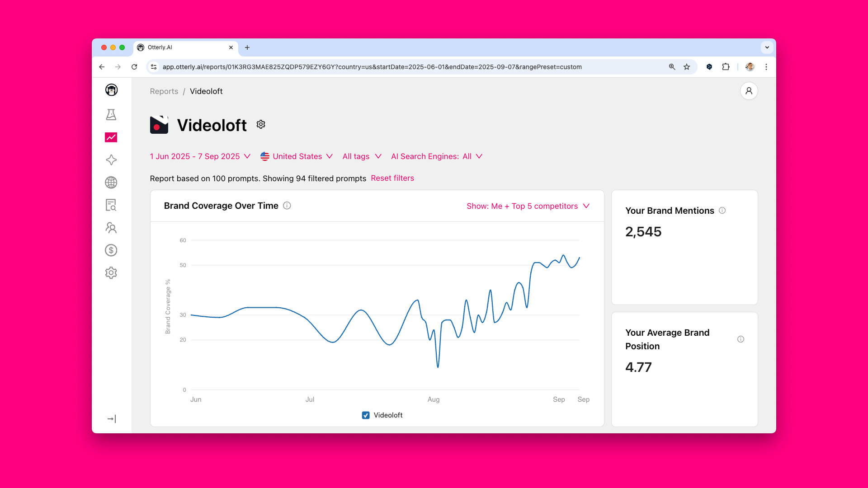Click the Average Brand Position info icon
Screen dimensions: 868x488
741,339
